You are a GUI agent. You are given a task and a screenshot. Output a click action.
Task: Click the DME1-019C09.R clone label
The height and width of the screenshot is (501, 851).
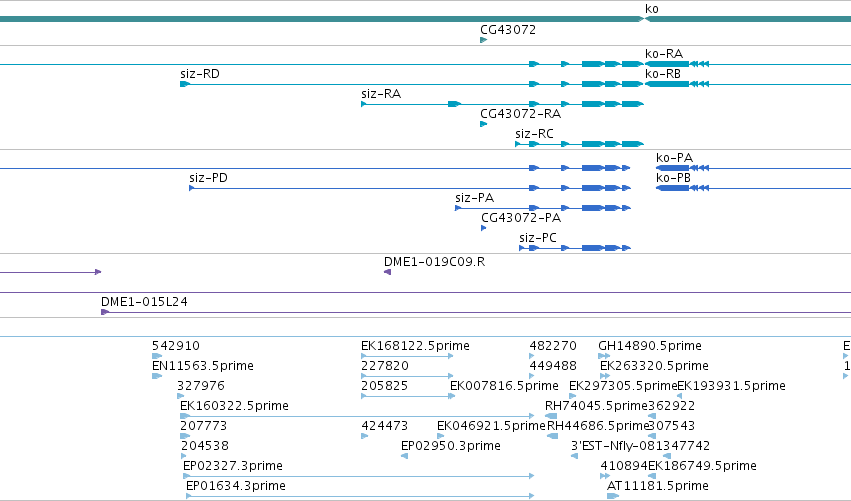[x=435, y=262]
